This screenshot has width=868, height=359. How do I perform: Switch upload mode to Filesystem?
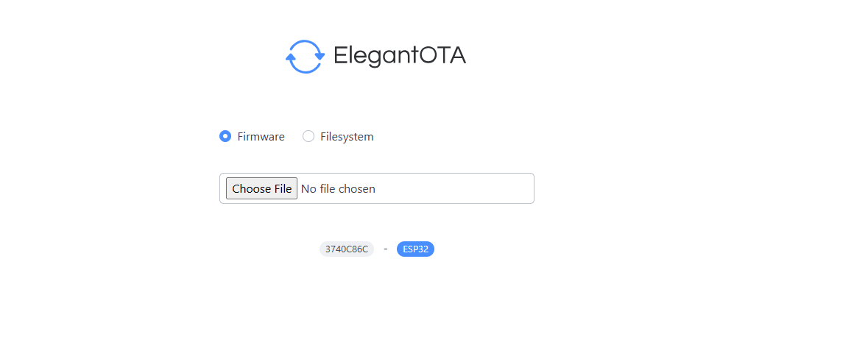click(308, 136)
